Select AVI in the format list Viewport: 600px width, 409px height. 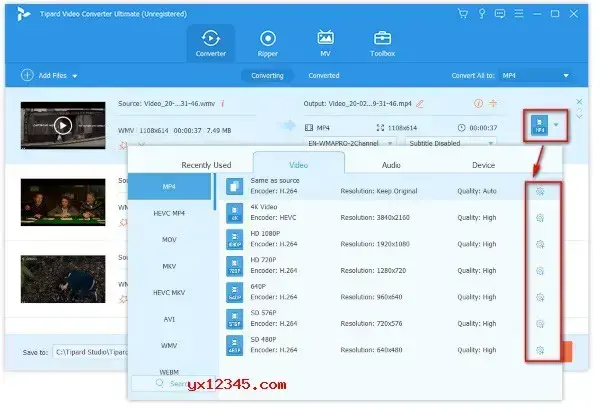(169, 319)
